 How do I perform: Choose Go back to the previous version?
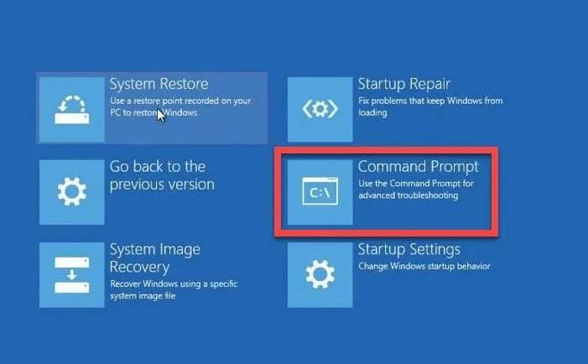pos(162,175)
